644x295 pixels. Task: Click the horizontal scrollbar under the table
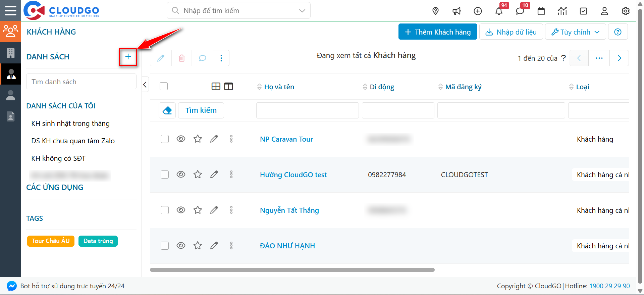(x=292, y=270)
